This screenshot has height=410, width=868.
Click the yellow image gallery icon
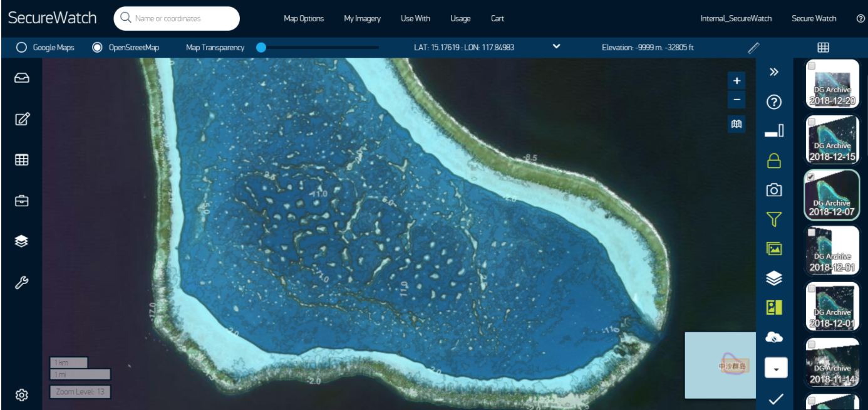pos(774,248)
